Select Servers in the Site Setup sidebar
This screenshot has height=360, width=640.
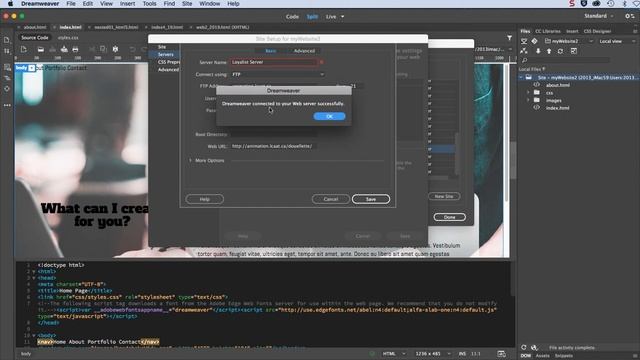pyautogui.click(x=166, y=54)
